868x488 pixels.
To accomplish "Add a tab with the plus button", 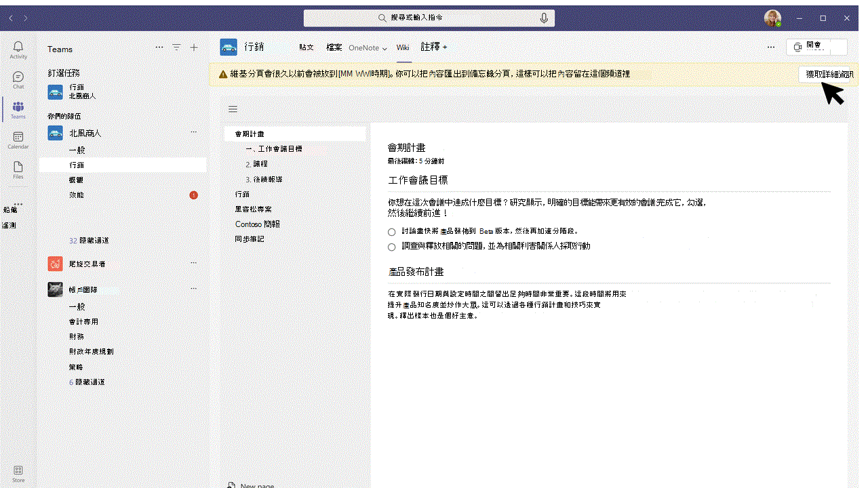I will (445, 47).
